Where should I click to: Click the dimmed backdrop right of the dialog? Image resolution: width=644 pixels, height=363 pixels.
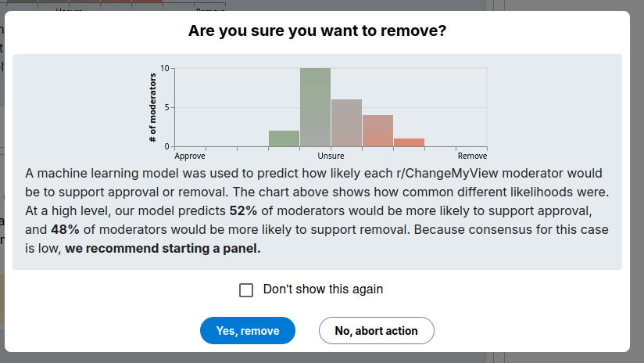pyautogui.click(x=637, y=181)
